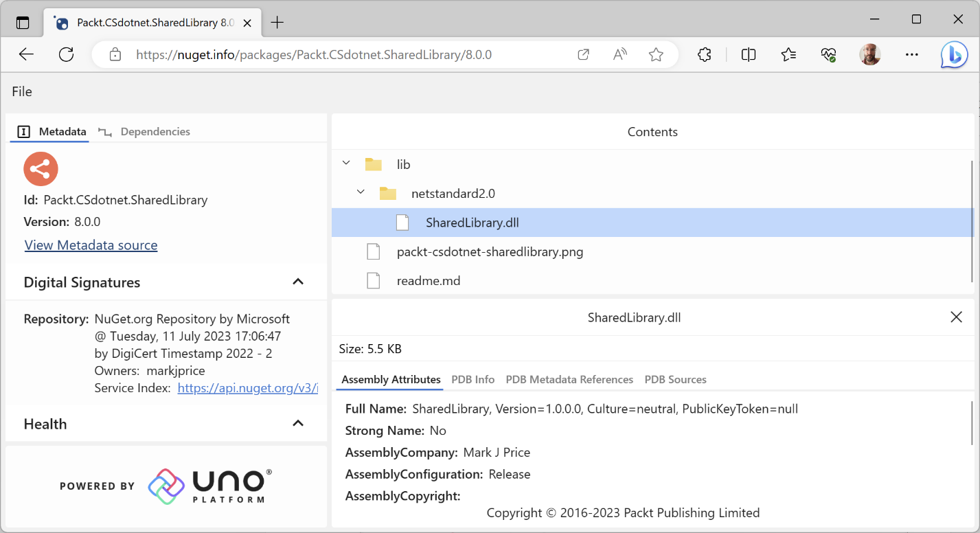Click the Full Name assembly value
Viewport: 980px width, 533px height.
605,409
